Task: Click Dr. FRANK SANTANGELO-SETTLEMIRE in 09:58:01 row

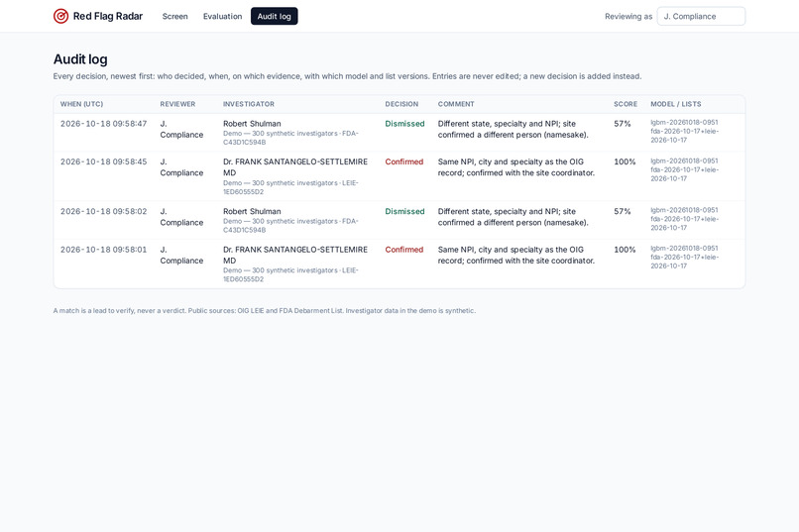Action: click(x=295, y=255)
